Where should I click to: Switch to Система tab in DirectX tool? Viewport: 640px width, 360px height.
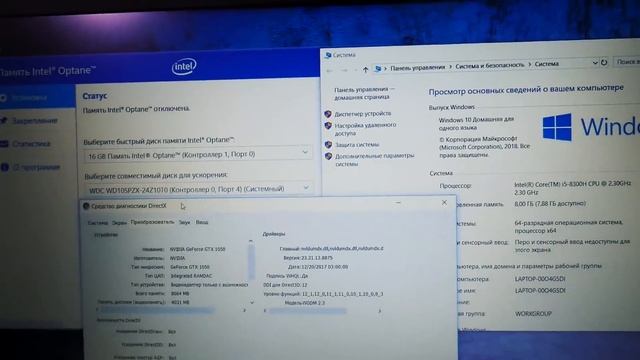[98, 223]
